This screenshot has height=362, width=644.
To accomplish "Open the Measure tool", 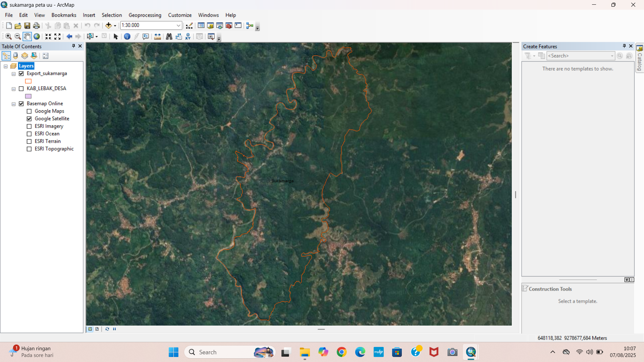I will point(157,37).
